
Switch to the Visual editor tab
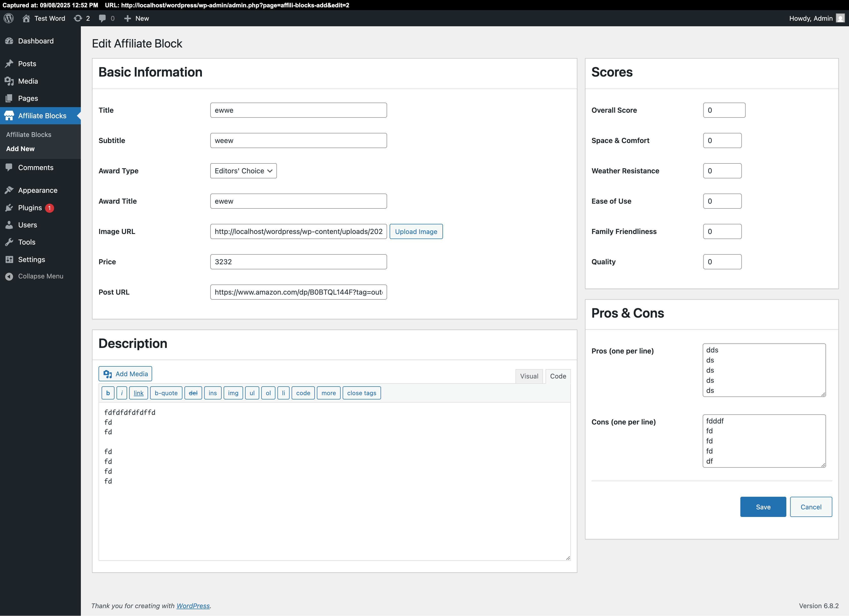529,376
